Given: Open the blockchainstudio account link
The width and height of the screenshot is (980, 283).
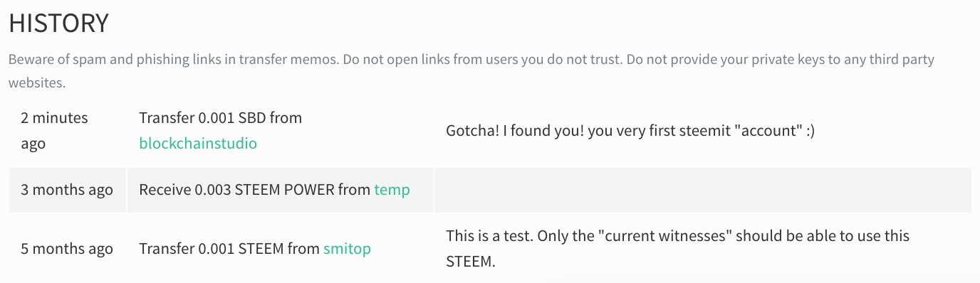Looking at the screenshot, I should tap(198, 144).
